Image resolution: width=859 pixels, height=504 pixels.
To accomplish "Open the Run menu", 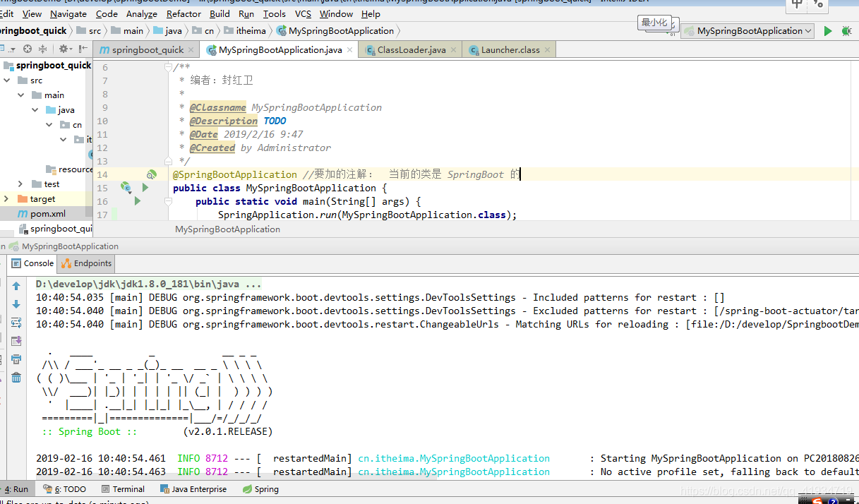I will [246, 13].
